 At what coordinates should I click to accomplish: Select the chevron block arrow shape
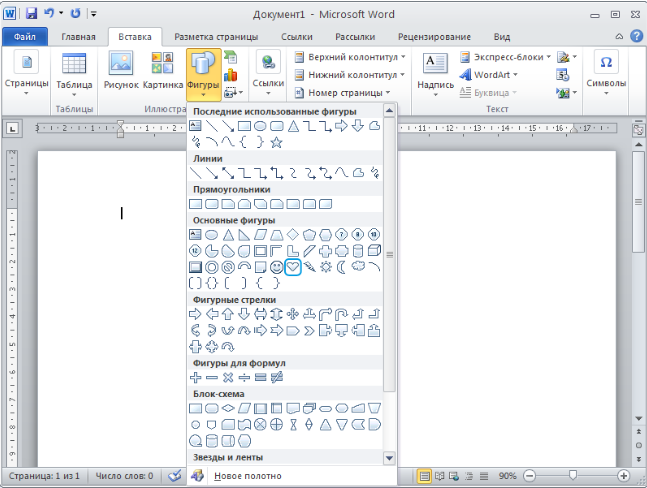click(309, 331)
